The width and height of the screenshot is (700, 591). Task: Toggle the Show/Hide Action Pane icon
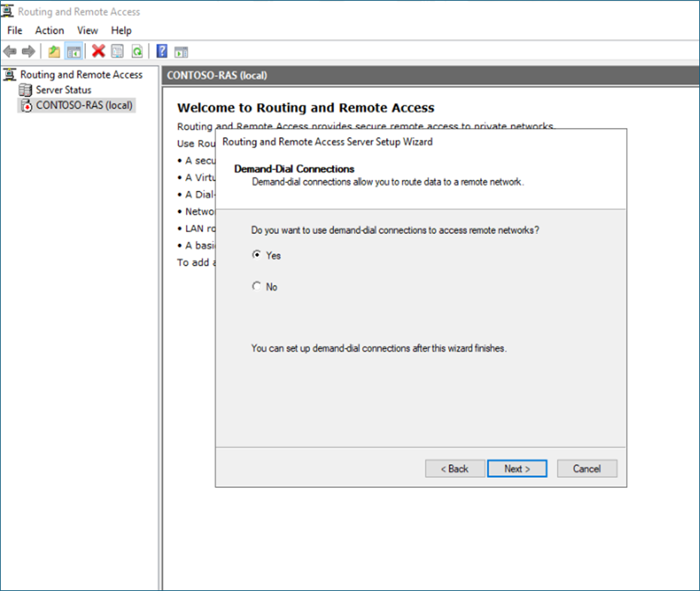click(181, 51)
